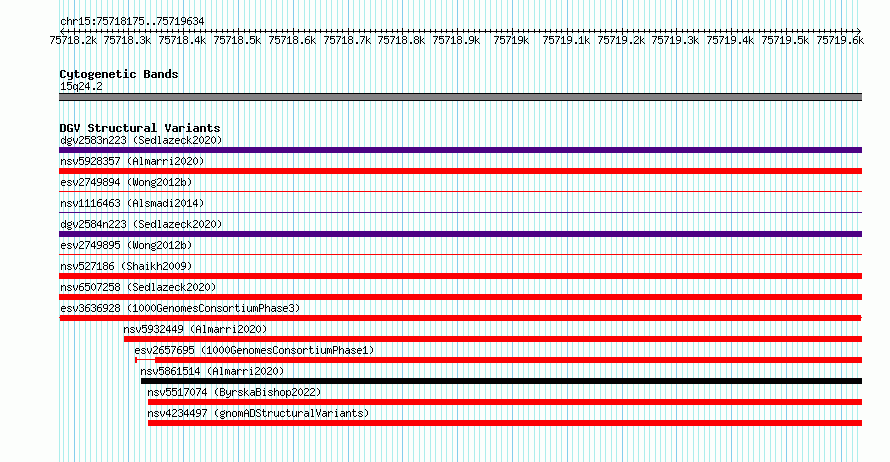The height and width of the screenshot is (462, 890).
Task: Click the dgv2583n223 (Sedlazeck2020) variant label
Action: point(141,140)
